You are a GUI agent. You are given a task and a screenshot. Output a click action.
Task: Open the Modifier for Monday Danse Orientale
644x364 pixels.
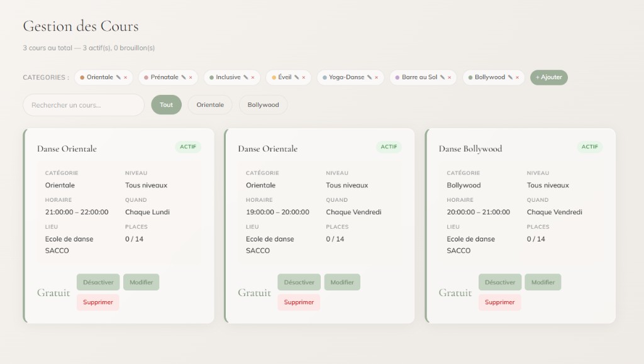click(x=142, y=282)
